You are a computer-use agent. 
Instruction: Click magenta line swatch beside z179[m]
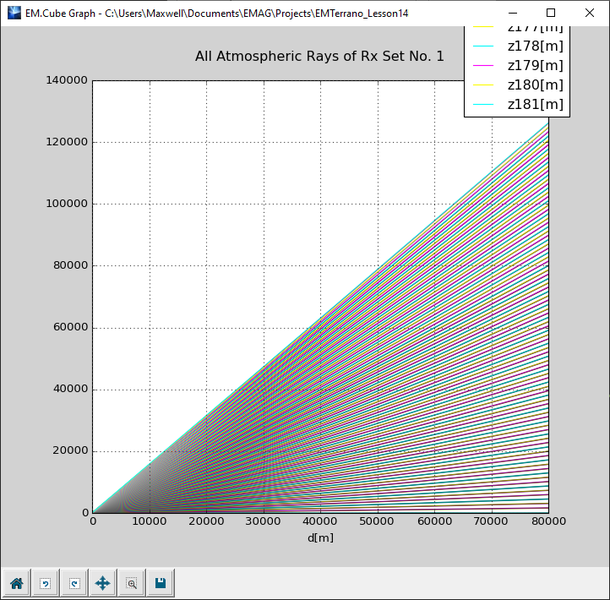[484, 67]
